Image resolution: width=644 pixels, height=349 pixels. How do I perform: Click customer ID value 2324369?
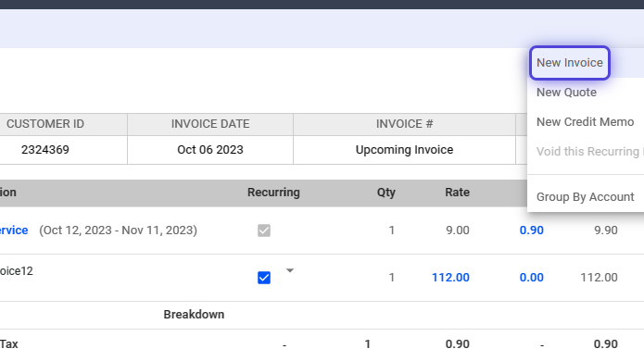click(45, 150)
